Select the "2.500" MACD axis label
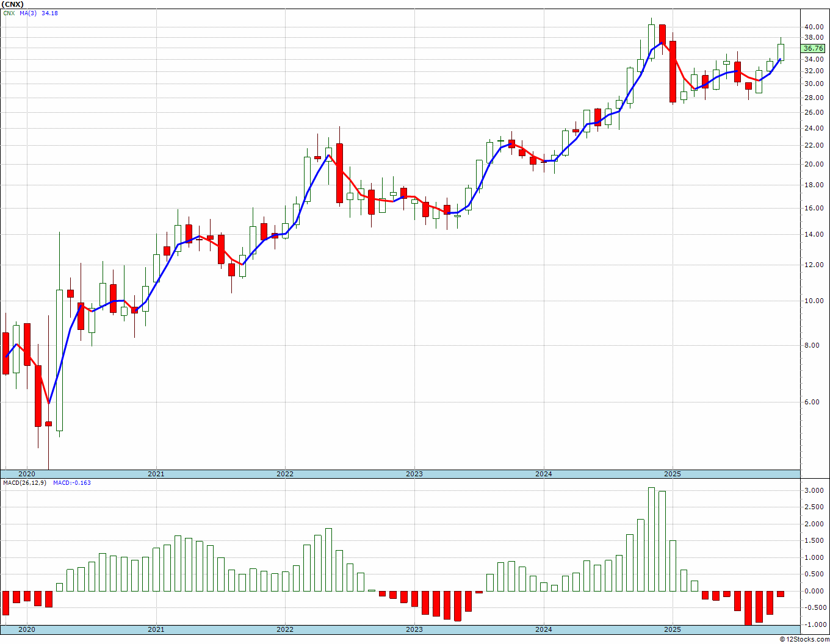The width and height of the screenshot is (830, 644). tap(814, 507)
